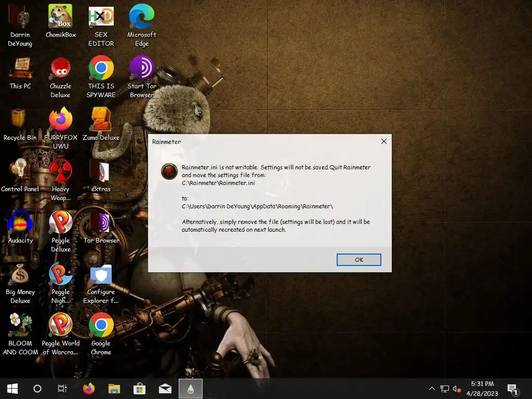Open the network status tray icon
The height and width of the screenshot is (399, 532).
tap(445, 389)
